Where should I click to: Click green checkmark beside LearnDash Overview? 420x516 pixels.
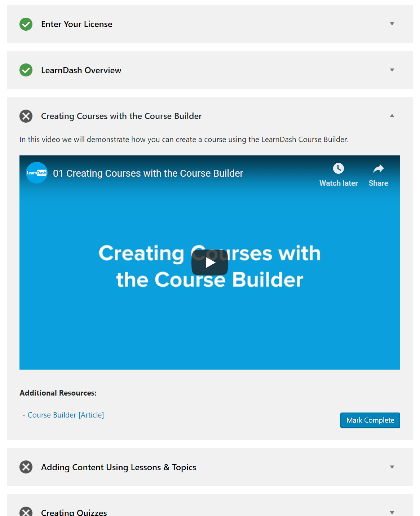[26, 70]
